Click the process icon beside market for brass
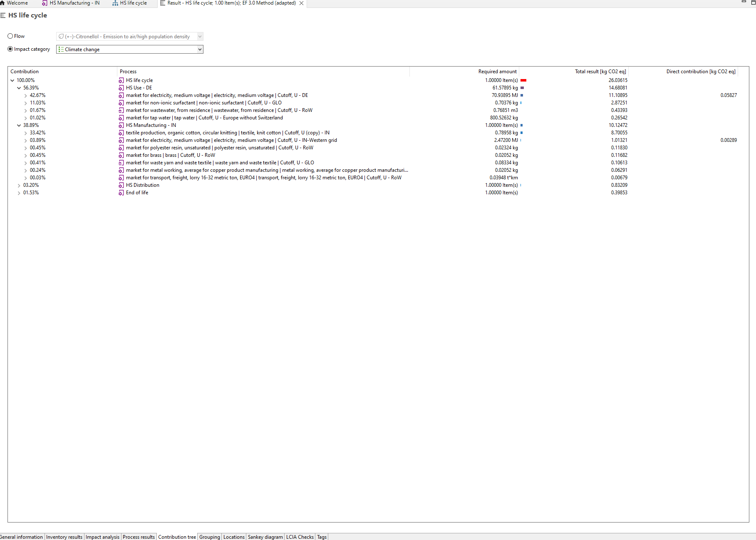This screenshot has height=540, width=756. click(x=121, y=155)
